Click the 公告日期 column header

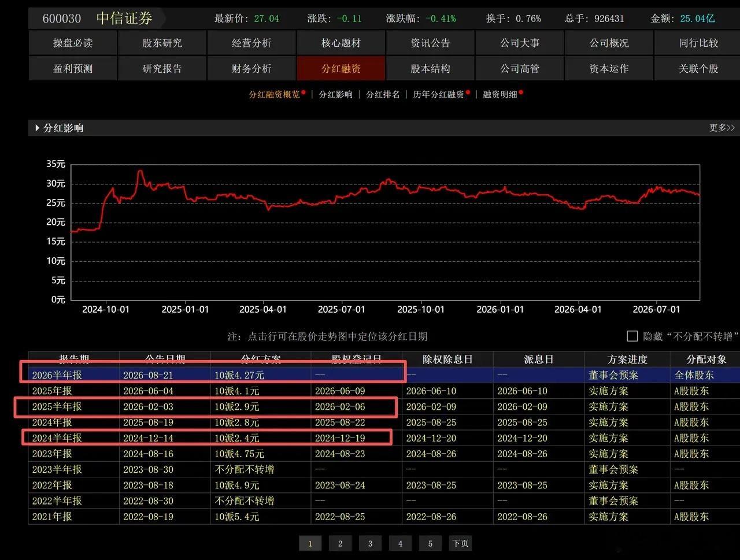(165, 359)
